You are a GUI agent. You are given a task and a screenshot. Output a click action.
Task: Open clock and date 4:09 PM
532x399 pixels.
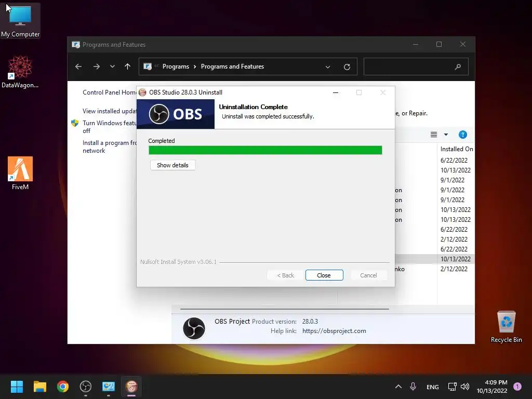(x=492, y=387)
